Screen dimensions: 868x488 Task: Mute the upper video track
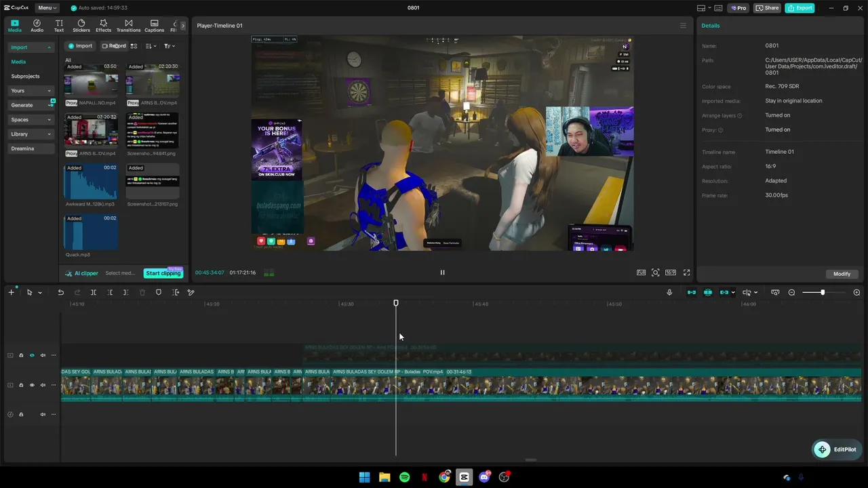click(x=43, y=355)
